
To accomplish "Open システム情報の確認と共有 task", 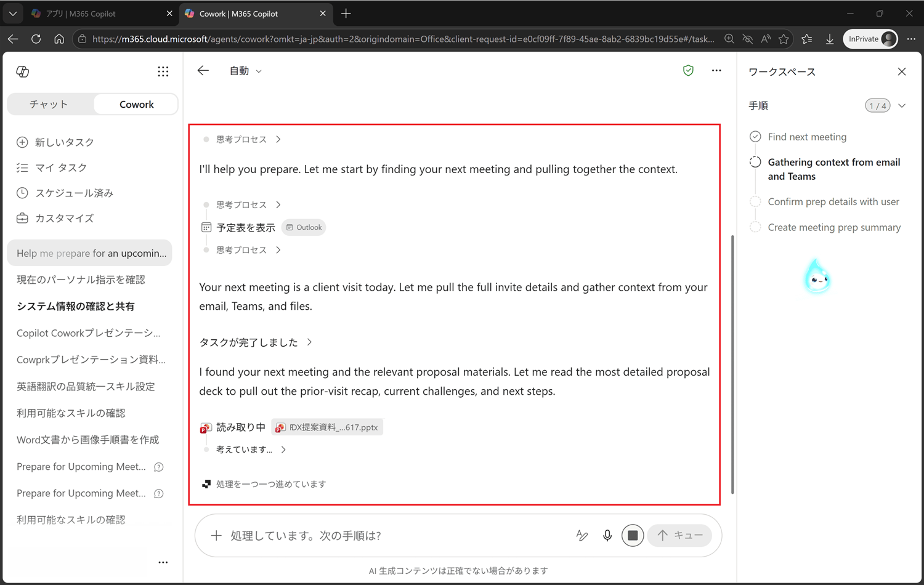I will (76, 306).
